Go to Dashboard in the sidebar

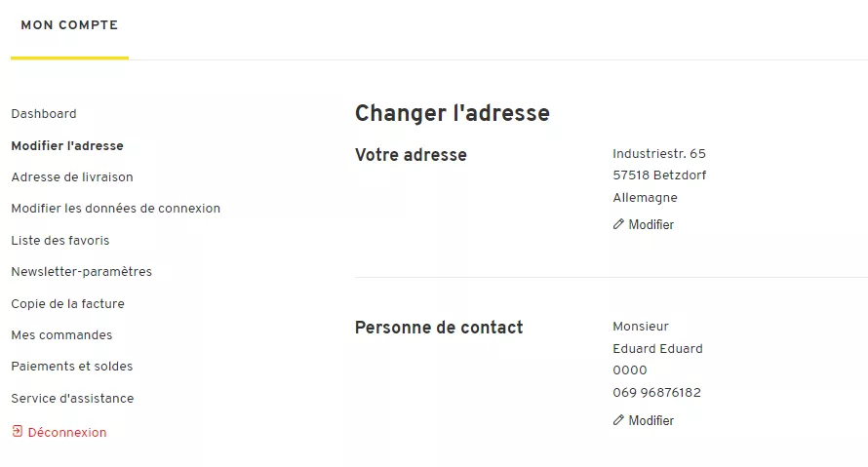[44, 114]
